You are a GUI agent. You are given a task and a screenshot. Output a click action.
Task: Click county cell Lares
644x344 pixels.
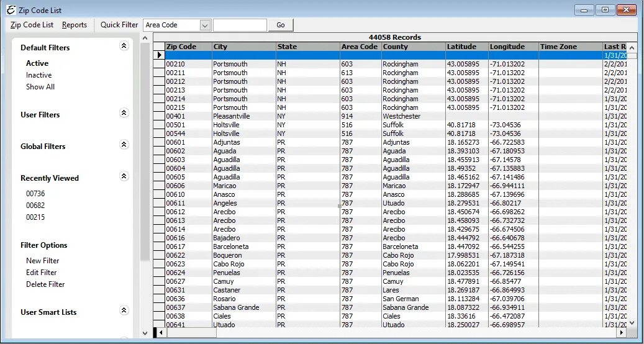click(x=413, y=290)
